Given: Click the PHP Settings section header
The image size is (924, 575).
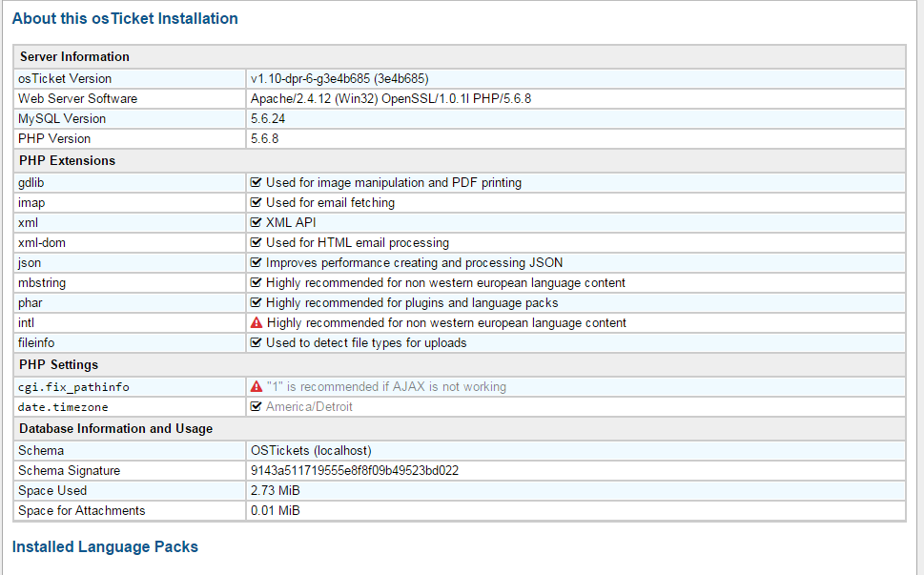Looking at the screenshot, I should (58, 364).
